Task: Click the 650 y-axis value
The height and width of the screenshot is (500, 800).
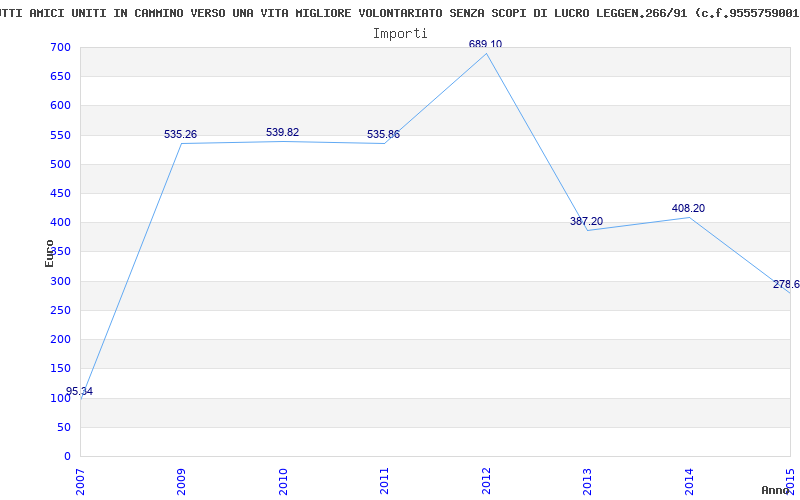Action: [60, 77]
